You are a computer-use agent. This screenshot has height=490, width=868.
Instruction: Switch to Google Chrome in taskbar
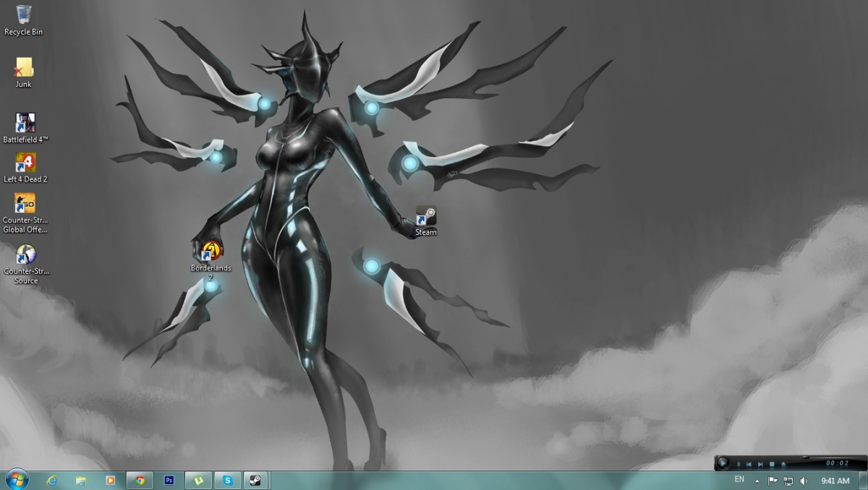pos(140,480)
